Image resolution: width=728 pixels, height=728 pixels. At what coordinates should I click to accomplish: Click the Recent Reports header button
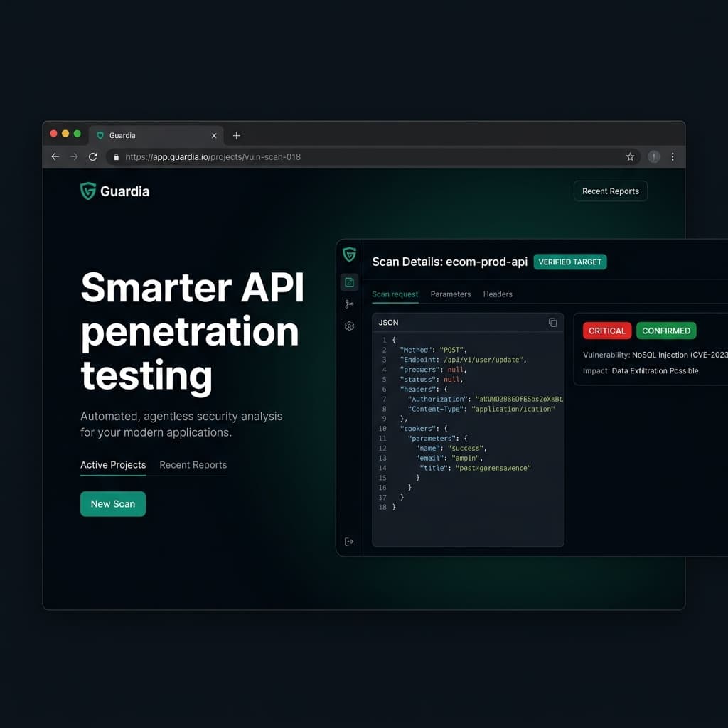point(610,191)
